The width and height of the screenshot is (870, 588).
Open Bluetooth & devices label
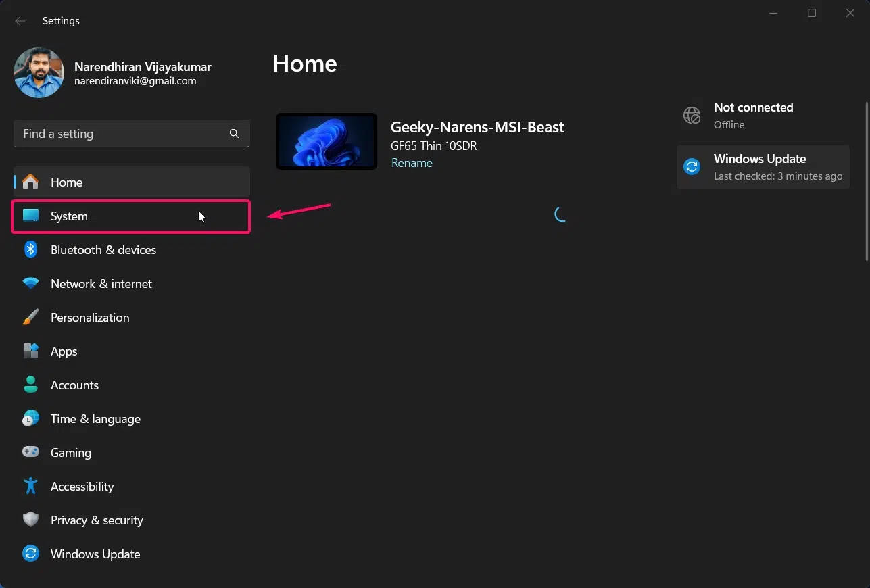tap(103, 250)
